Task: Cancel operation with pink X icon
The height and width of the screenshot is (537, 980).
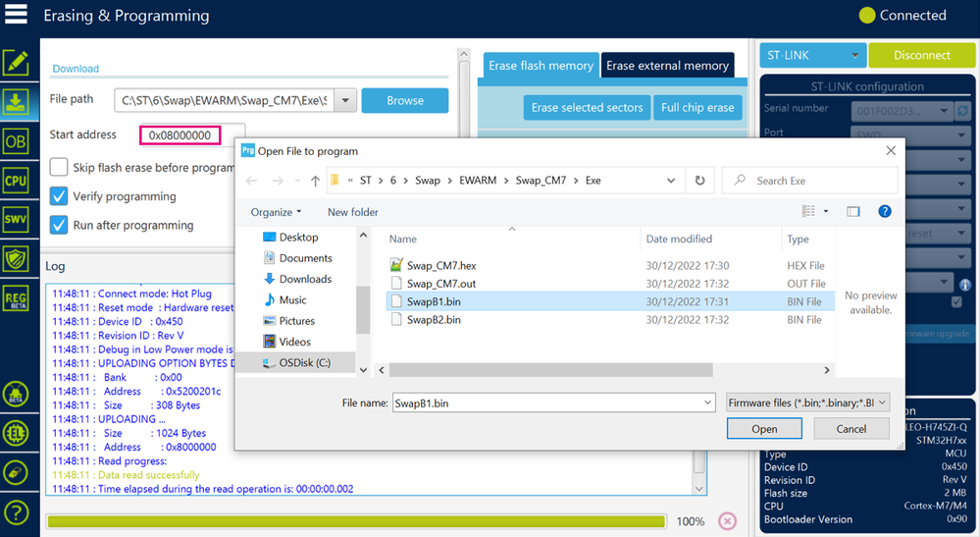Action: click(727, 520)
